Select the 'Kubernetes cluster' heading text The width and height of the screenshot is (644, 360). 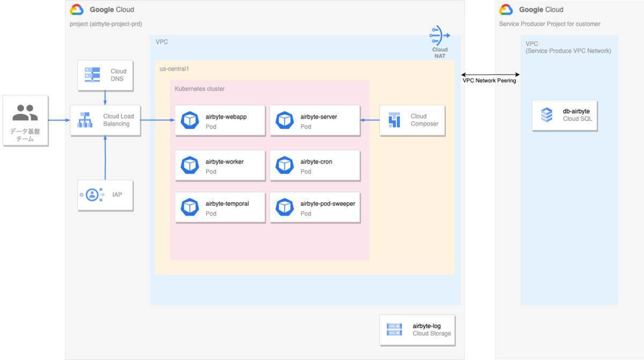(x=200, y=89)
